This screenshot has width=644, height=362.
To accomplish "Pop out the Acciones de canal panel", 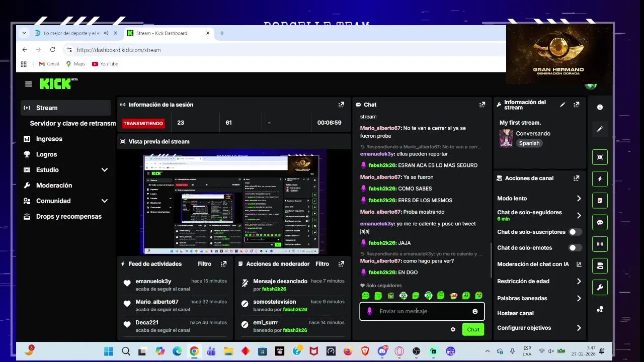I will click(x=576, y=178).
